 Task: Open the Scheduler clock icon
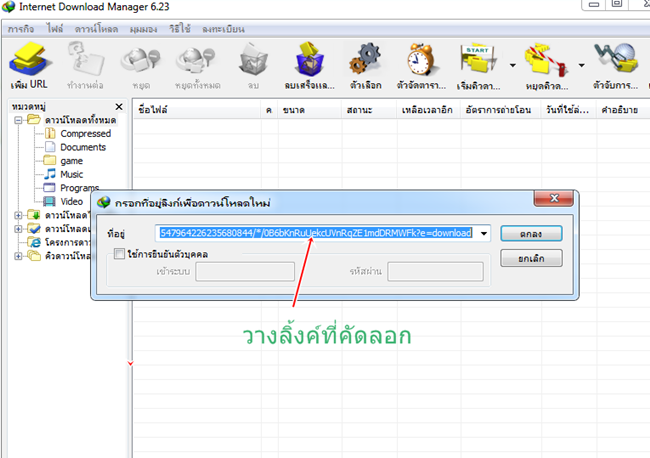[420, 59]
